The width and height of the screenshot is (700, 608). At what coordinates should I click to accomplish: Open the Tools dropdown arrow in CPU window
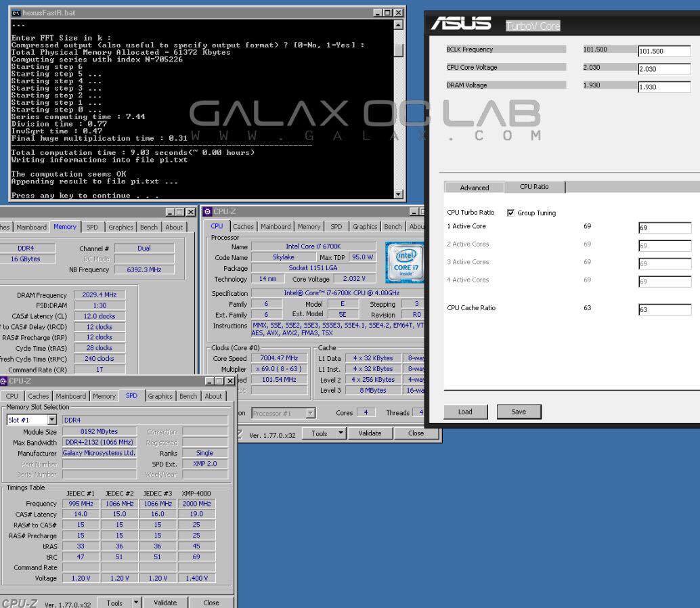[x=341, y=433]
